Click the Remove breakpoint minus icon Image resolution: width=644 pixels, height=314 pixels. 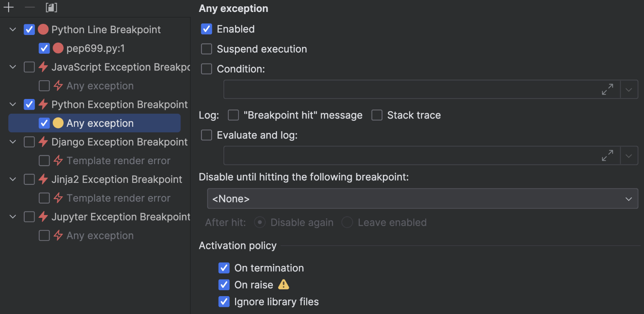pyautogui.click(x=30, y=7)
